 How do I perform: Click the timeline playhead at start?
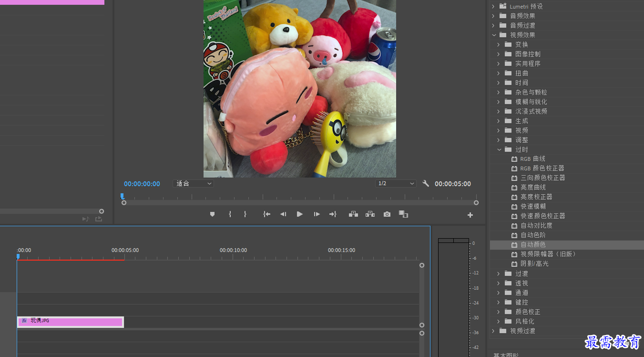coord(18,256)
